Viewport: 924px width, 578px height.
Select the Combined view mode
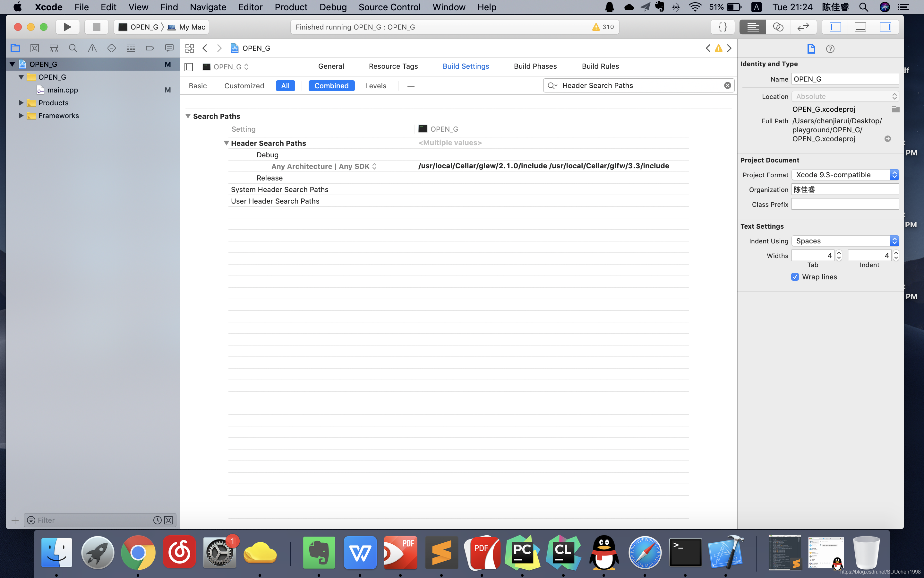(331, 86)
